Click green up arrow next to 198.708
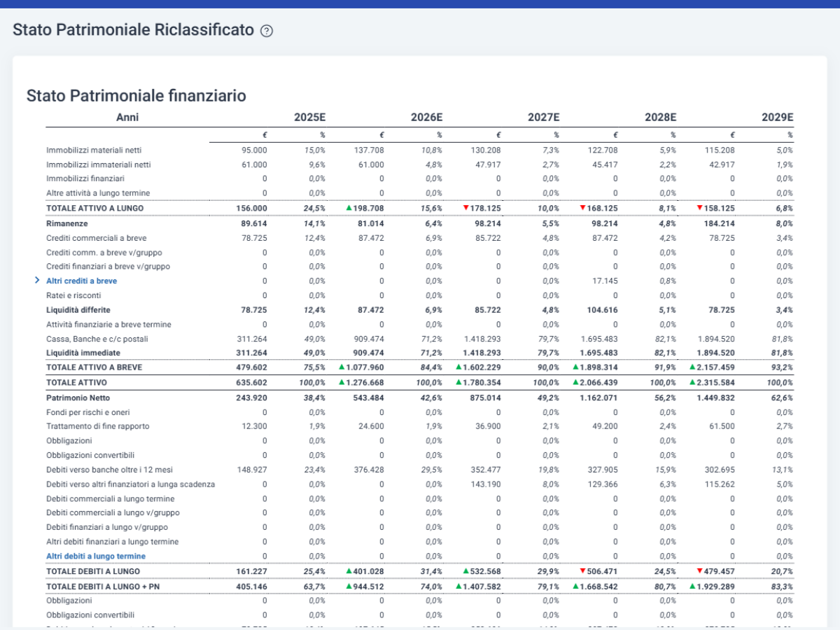Image resolution: width=840 pixels, height=630 pixels. (348, 208)
